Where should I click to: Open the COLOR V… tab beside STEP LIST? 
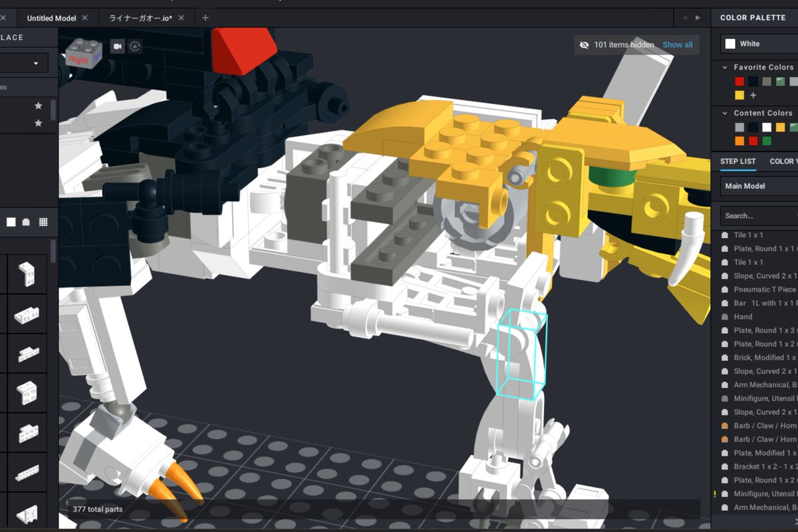pyautogui.click(x=783, y=162)
